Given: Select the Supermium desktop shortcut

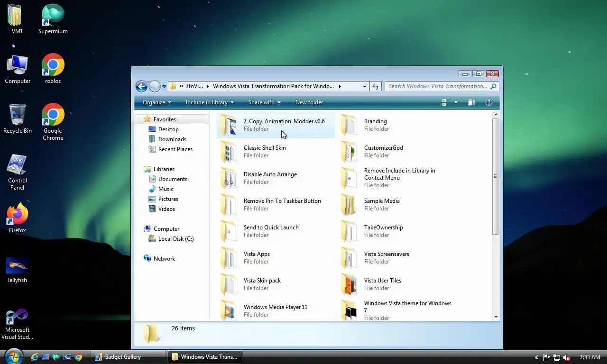Looking at the screenshot, I should [x=53, y=19].
